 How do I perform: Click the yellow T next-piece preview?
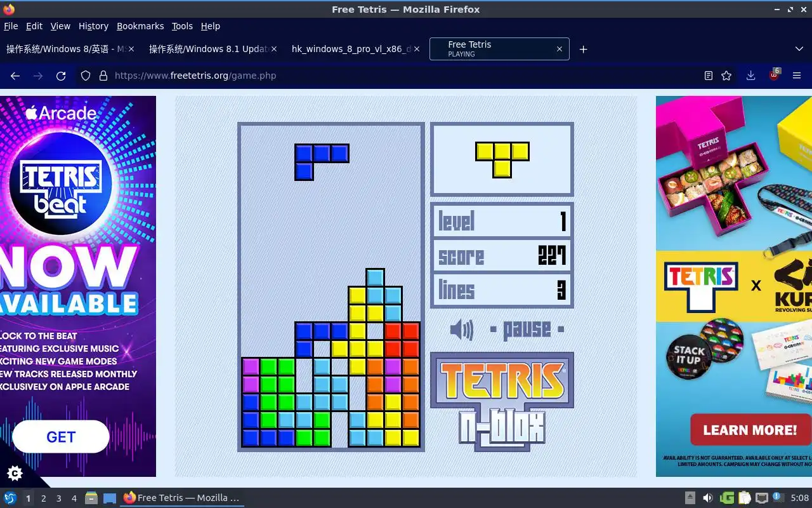(502, 159)
